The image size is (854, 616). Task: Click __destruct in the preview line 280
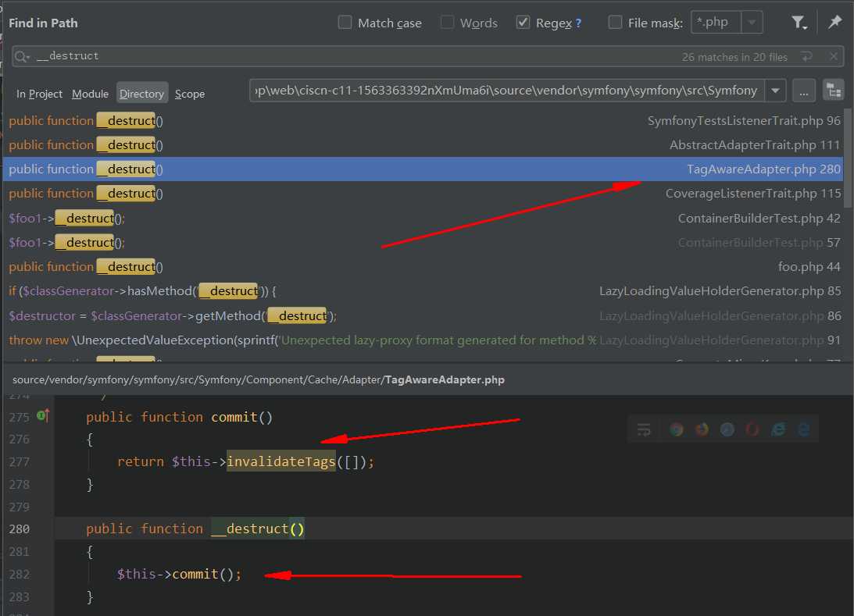click(x=249, y=529)
